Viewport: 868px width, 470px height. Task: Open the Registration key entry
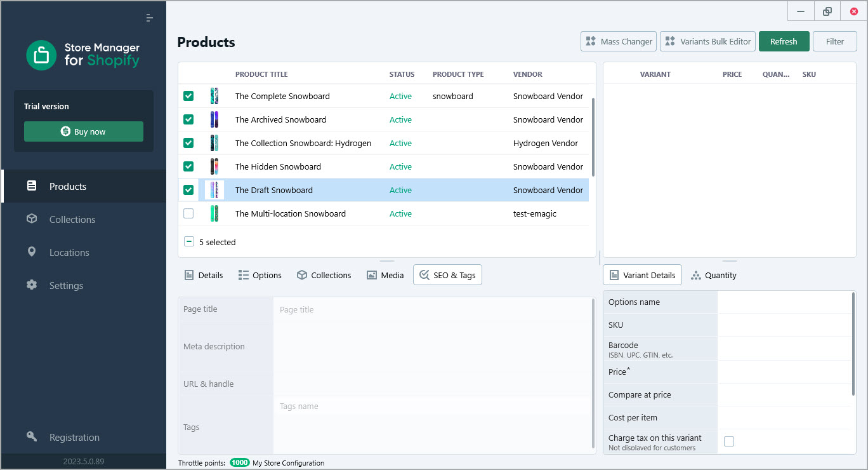(x=83, y=437)
